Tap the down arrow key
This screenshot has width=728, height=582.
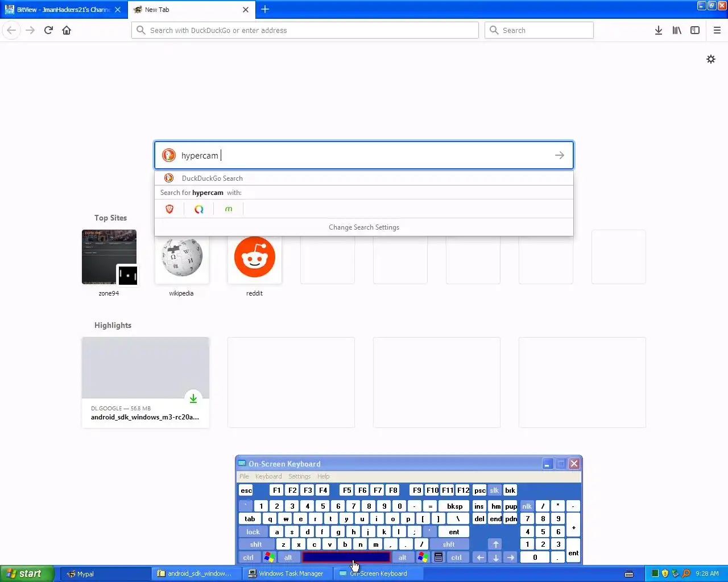(x=495, y=558)
